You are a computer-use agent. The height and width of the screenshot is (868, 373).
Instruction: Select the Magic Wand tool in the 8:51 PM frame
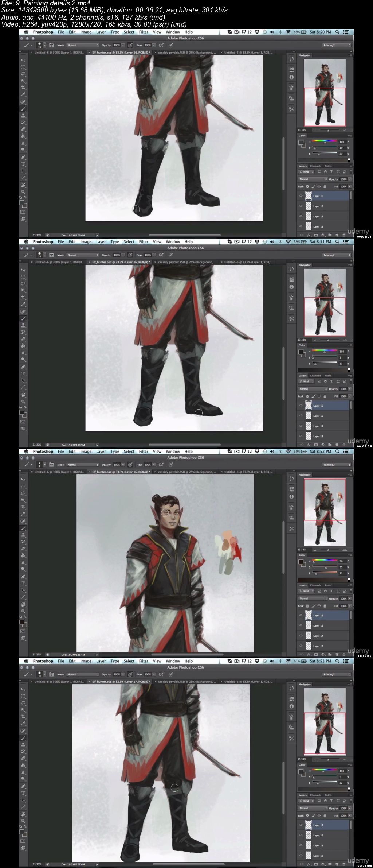click(23, 290)
